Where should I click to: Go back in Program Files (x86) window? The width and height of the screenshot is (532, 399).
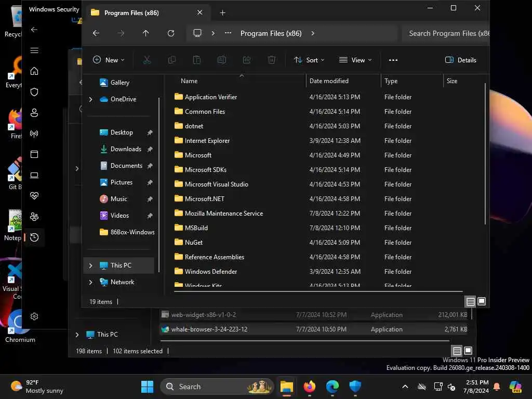96,33
